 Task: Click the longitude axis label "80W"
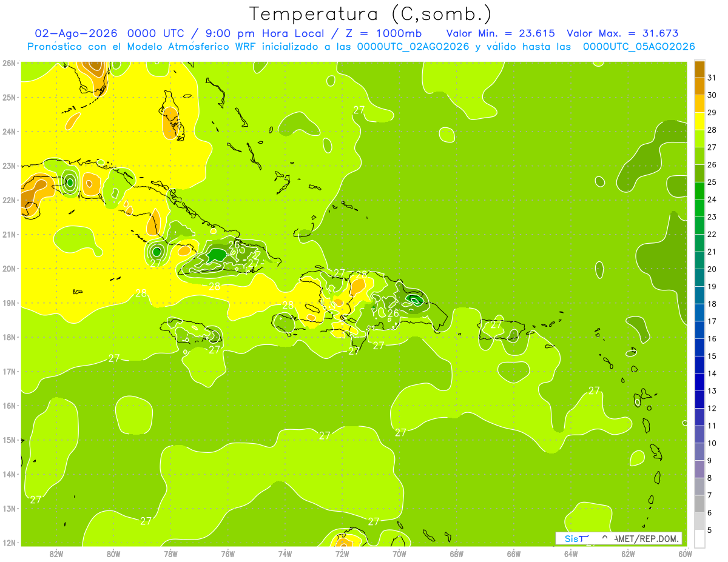(x=113, y=554)
